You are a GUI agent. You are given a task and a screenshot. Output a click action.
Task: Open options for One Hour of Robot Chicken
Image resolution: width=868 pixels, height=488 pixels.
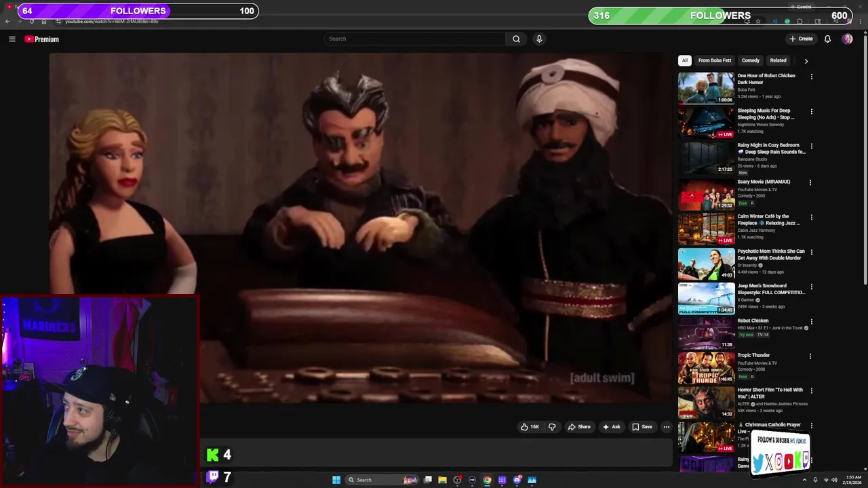(811, 77)
